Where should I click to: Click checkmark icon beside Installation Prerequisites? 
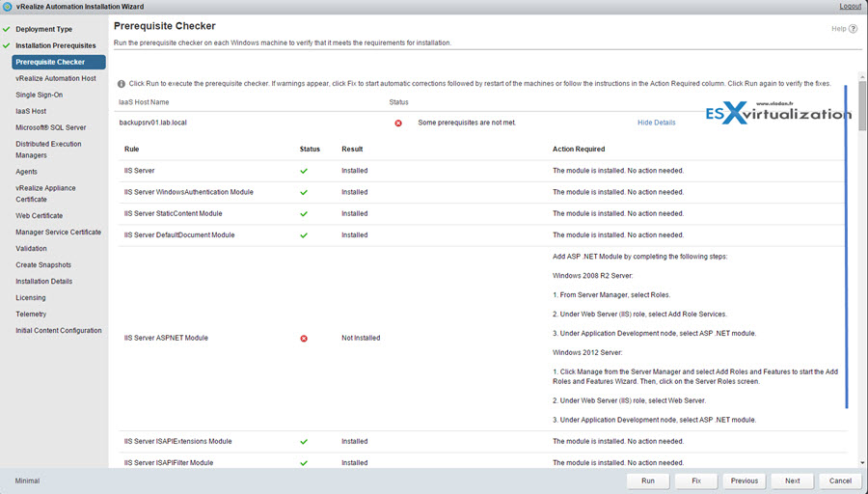pos(6,45)
